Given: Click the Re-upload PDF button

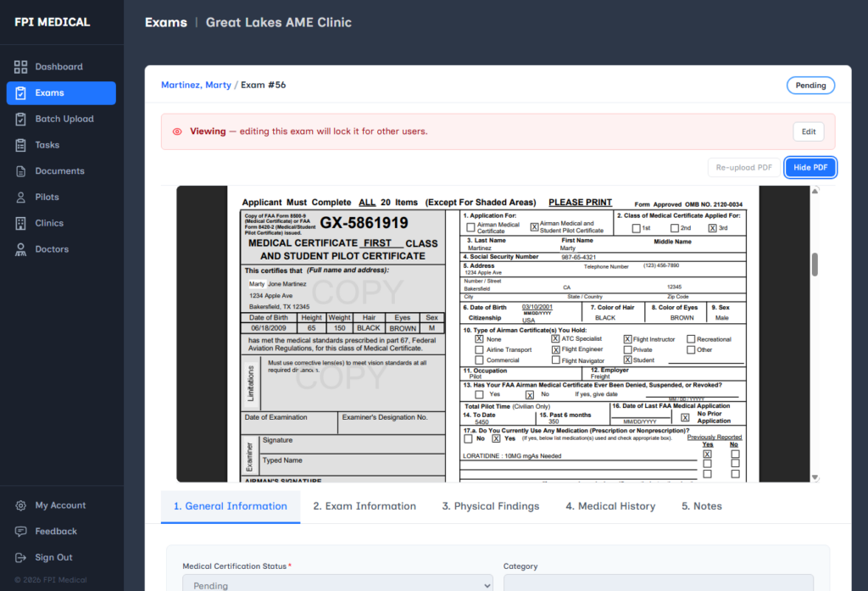Looking at the screenshot, I should pos(743,167).
